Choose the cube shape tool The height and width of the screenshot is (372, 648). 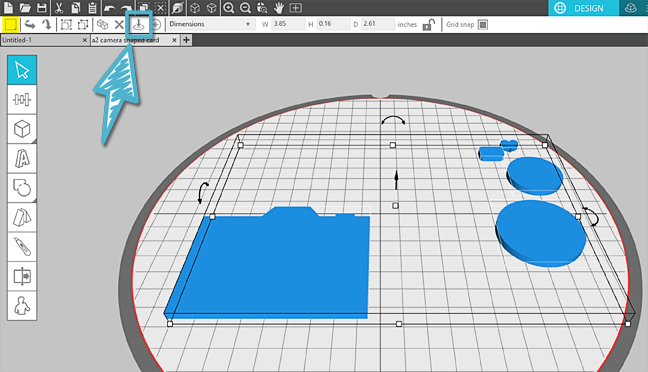tap(22, 129)
